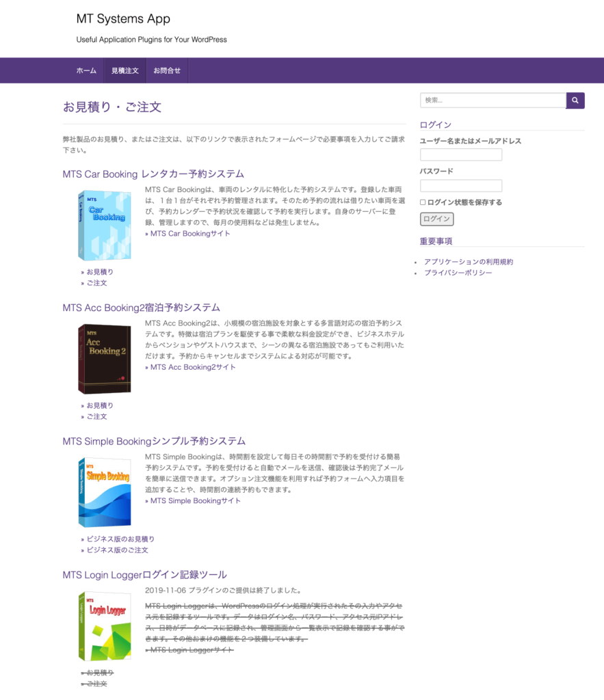The image size is (604, 700).
Task: Open the MTS Acc Booking2サイト link
Action: (x=193, y=367)
